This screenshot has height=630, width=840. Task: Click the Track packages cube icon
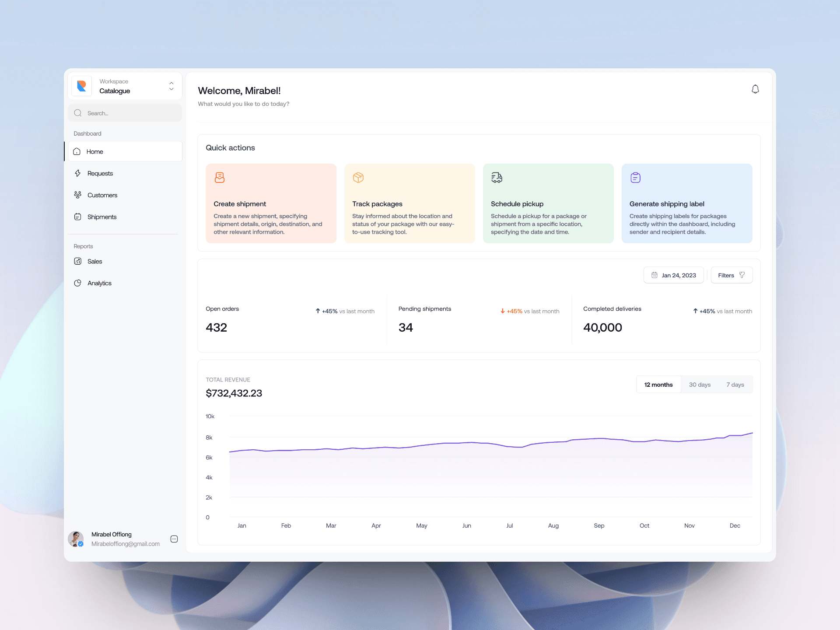[358, 177]
